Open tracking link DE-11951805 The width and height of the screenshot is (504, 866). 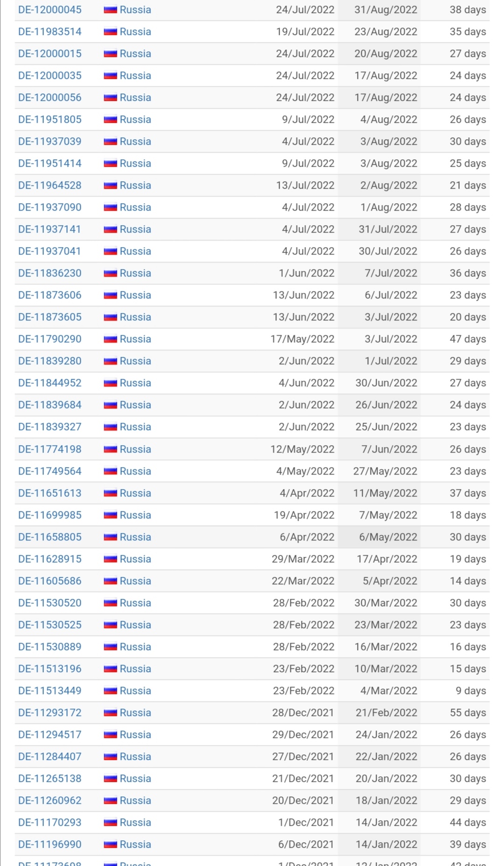(49, 120)
